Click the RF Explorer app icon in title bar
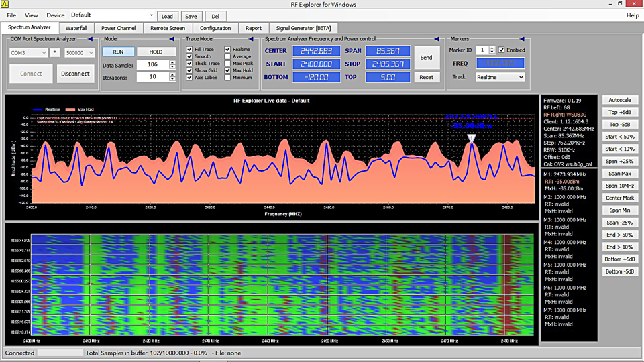This screenshot has width=644, height=362. [5, 4]
